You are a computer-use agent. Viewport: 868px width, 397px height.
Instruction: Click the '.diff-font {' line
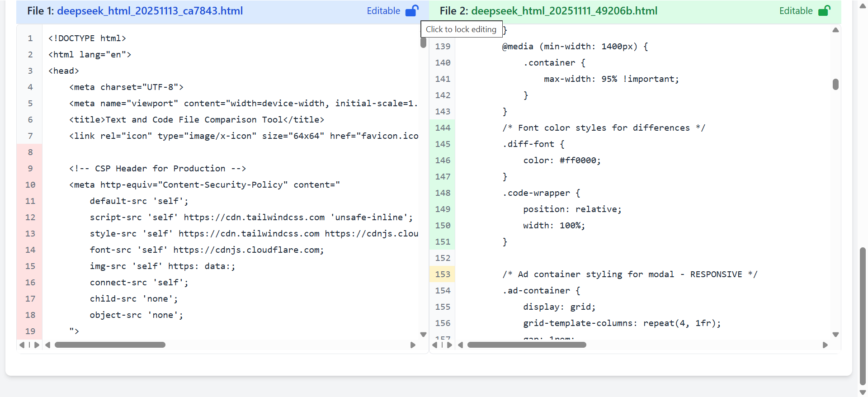pos(533,144)
